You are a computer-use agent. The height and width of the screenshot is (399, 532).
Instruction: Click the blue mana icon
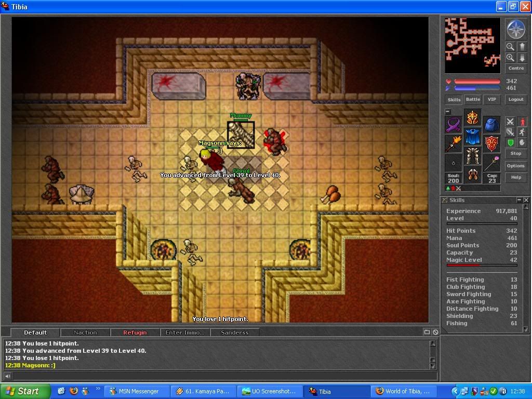click(448, 88)
